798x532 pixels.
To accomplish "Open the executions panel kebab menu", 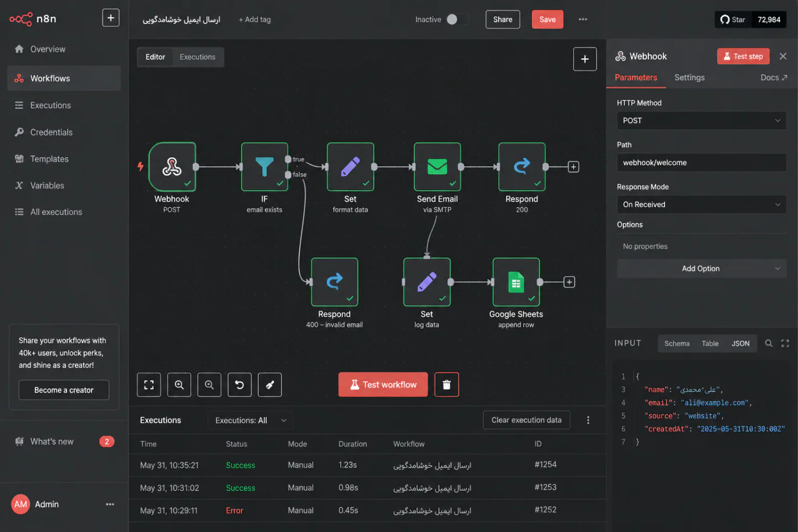I will pos(588,420).
